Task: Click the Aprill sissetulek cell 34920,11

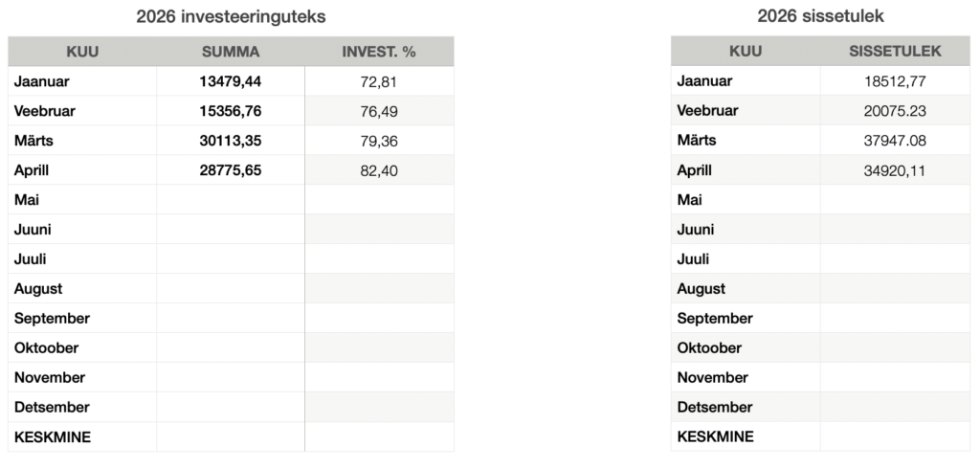Action: pyautogui.click(x=895, y=170)
